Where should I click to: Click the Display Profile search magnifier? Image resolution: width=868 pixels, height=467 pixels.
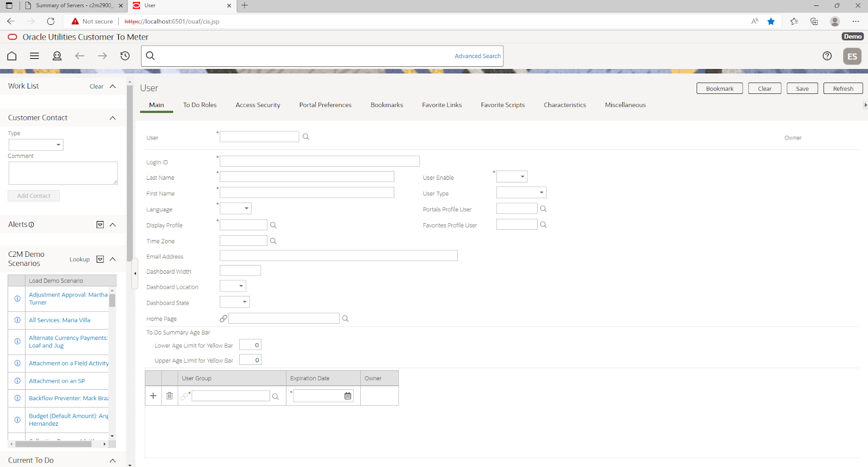(x=273, y=225)
